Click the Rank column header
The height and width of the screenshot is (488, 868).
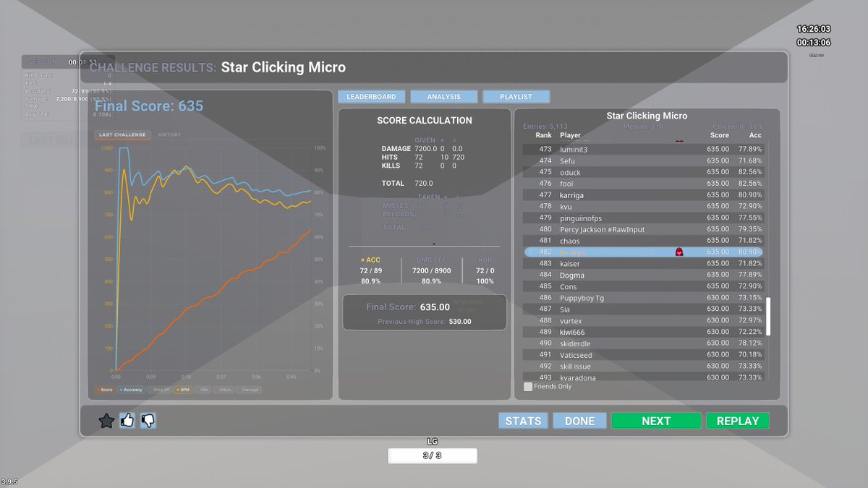tap(543, 135)
